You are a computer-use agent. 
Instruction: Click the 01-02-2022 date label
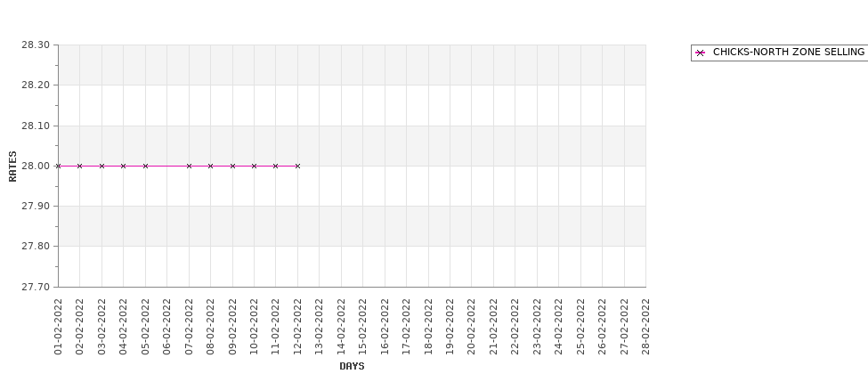(58, 327)
